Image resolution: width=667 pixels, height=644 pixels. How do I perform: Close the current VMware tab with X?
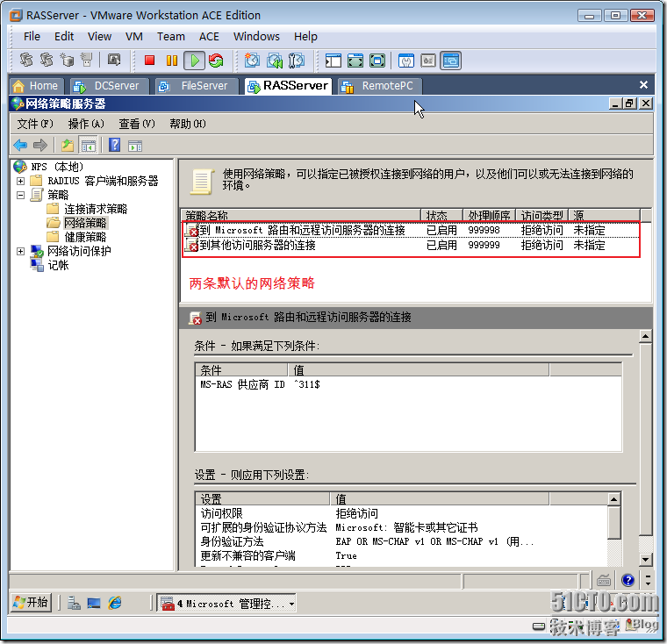click(x=643, y=85)
